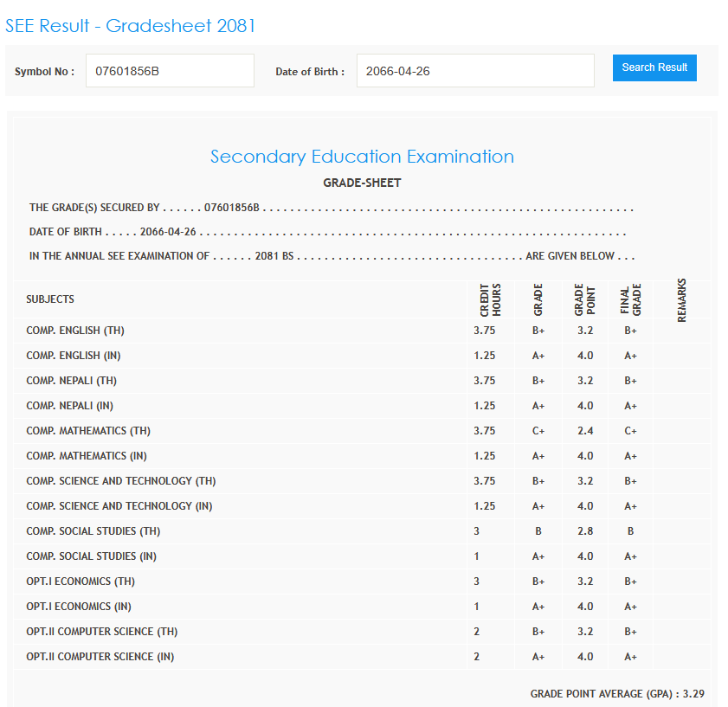Focus the Date of Birth input field
This screenshot has width=728, height=707.
(x=474, y=71)
